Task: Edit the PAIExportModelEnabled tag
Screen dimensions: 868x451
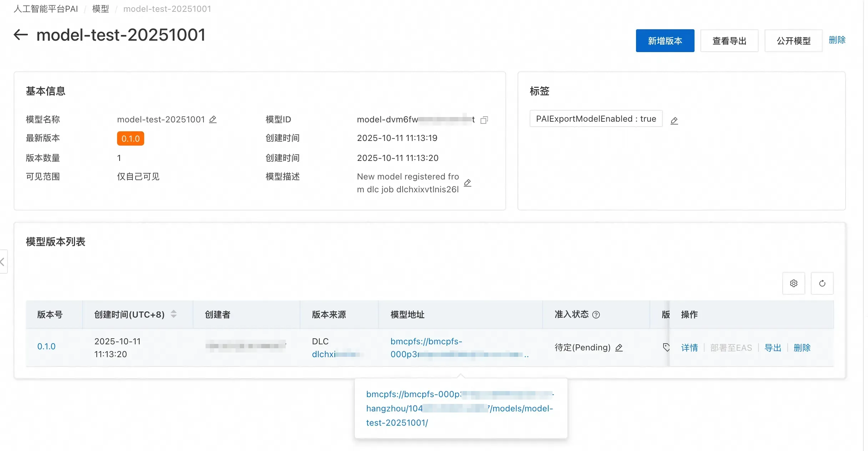Action: 674,121
